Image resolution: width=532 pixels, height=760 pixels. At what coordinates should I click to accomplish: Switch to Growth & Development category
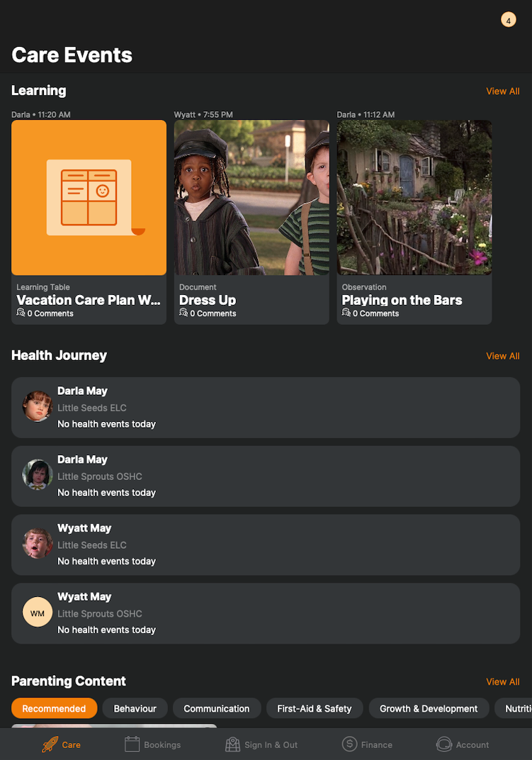tap(429, 708)
